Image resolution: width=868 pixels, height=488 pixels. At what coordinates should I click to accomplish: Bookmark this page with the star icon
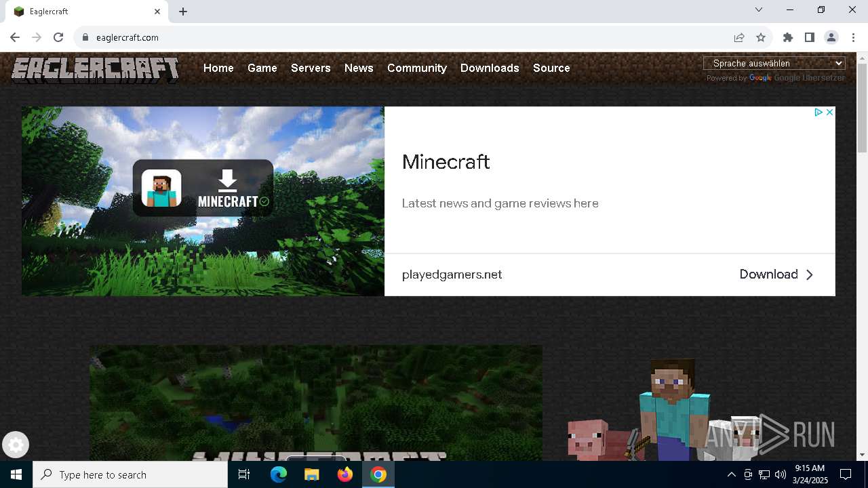click(761, 37)
